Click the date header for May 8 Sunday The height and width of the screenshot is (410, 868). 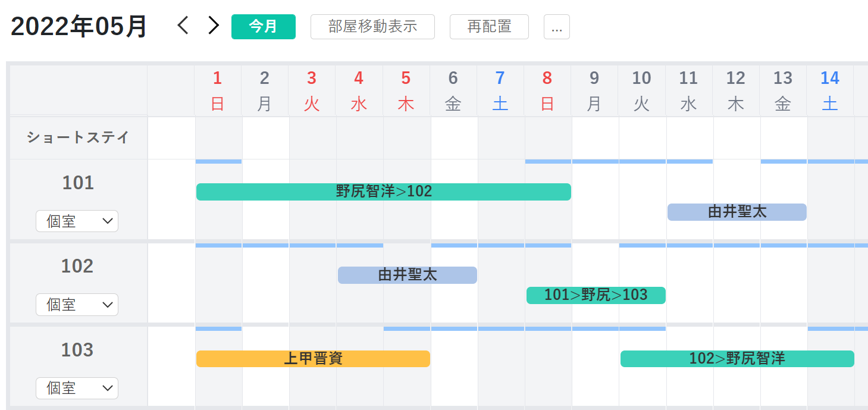[x=547, y=90]
